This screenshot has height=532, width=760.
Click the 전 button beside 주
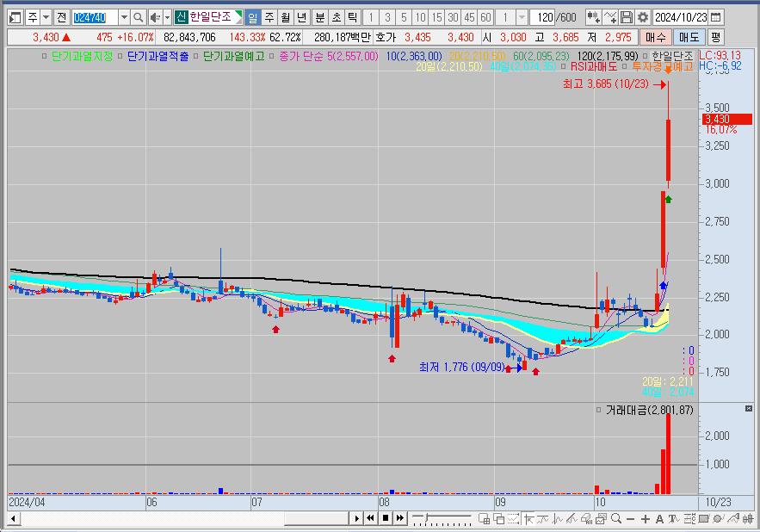[x=61, y=18]
